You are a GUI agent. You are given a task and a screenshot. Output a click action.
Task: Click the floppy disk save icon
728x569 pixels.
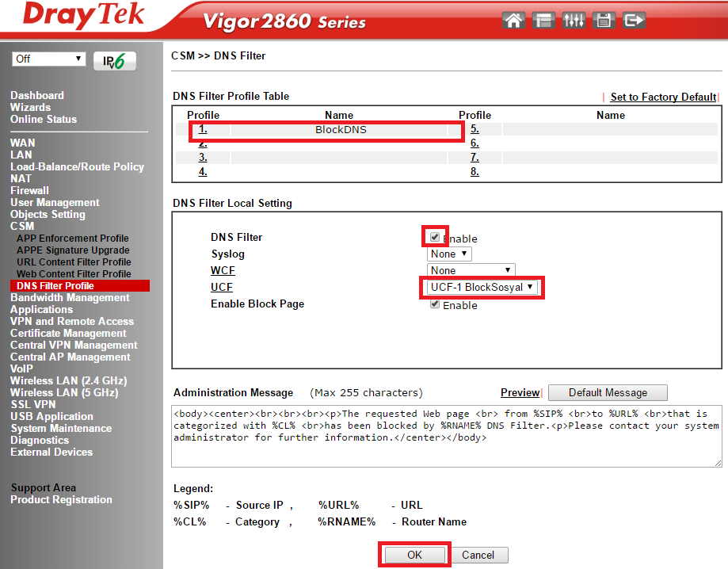[604, 21]
